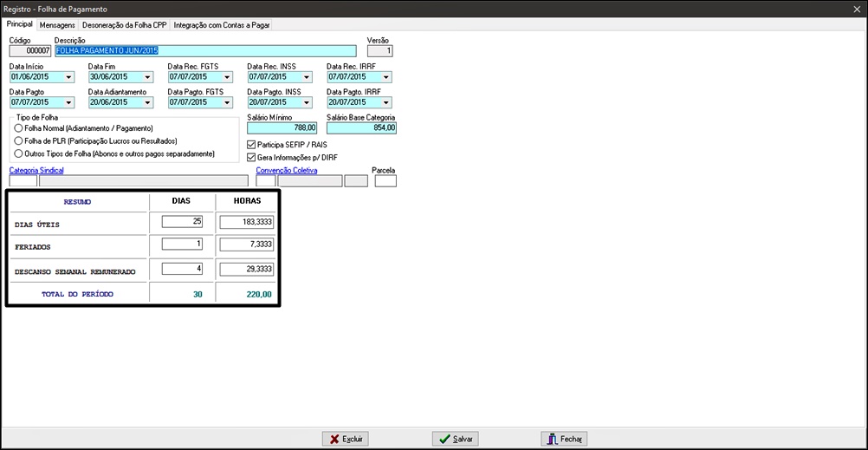Open the Data Fim date dropdown
The width and height of the screenshot is (868, 450).
click(x=148, y=77)
